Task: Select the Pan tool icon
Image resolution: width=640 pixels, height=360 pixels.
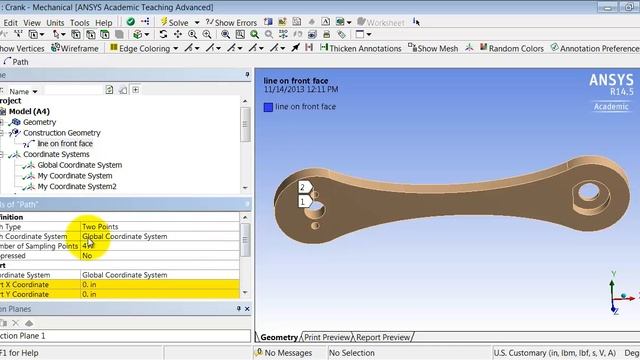Action: point(178,35)
